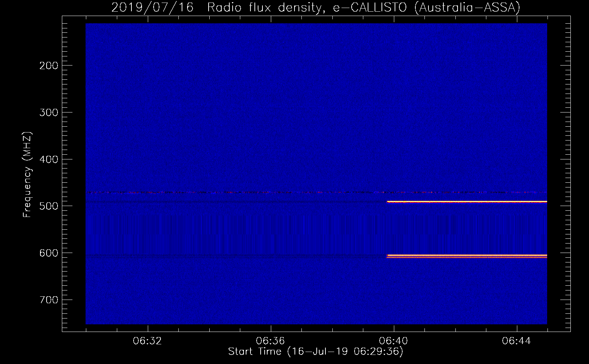Click the 200 frequency tick label
This screenshot has height=364, width=589.
[49, 66]
